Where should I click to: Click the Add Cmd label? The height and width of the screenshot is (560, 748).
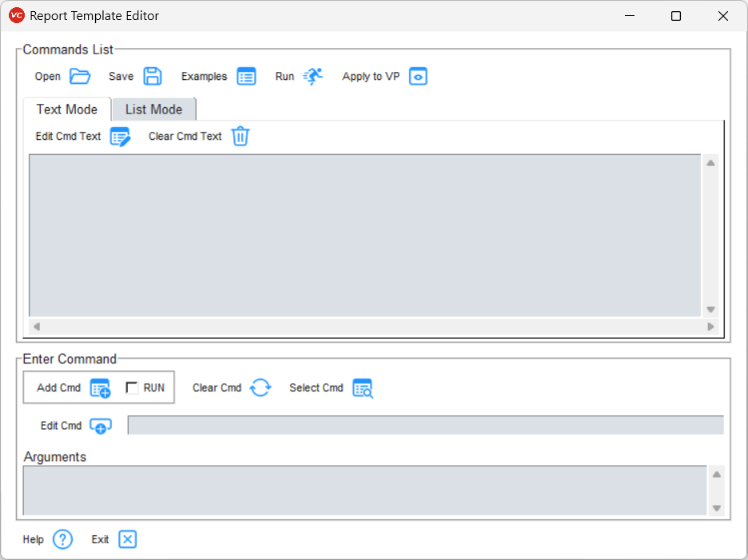point(58,387)
